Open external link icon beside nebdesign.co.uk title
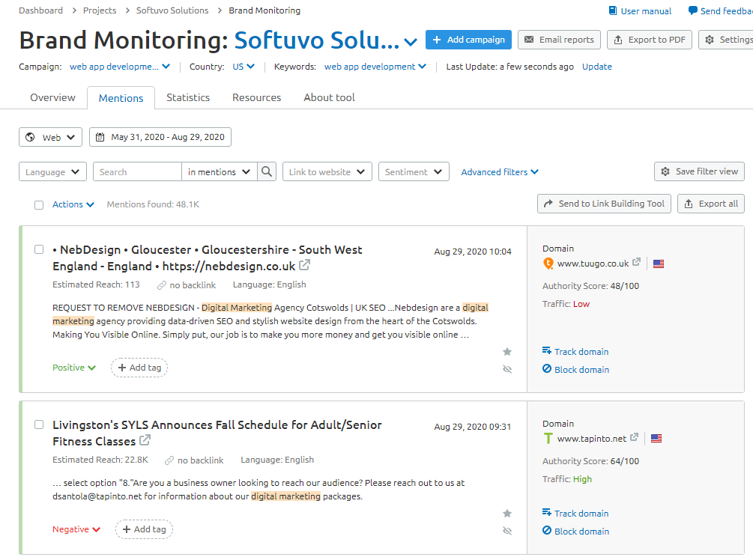Viewport: 753px width, 560px height. (x=304, y=265)
